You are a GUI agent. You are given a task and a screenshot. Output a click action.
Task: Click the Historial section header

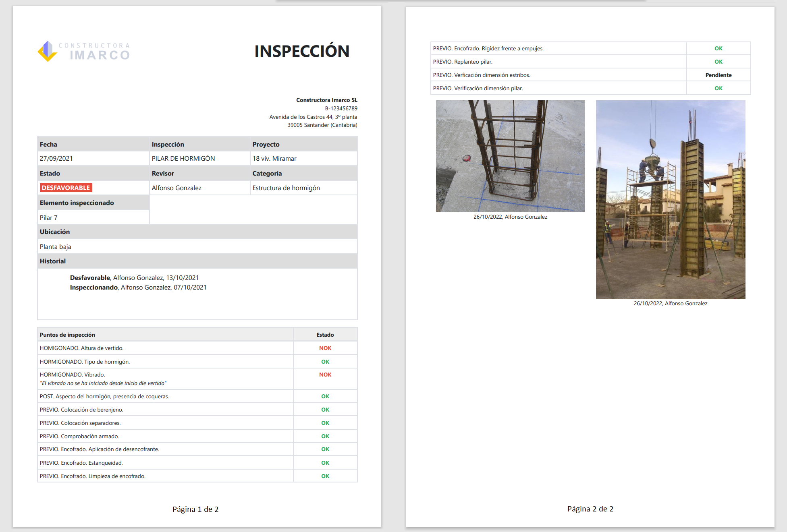[x=53, y=261]
